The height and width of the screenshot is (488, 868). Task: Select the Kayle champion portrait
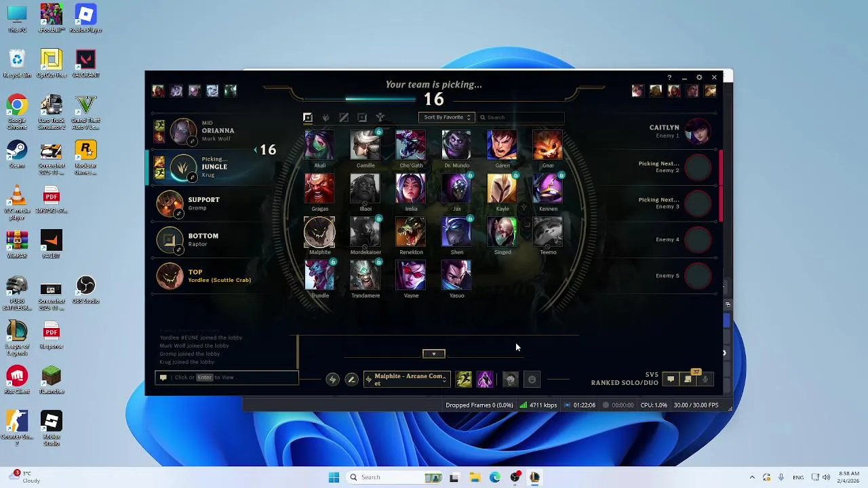tap(502, 188)
